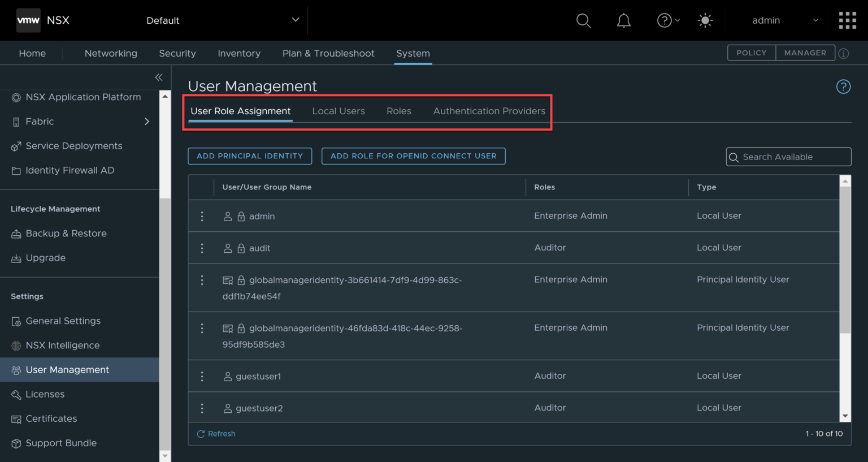Open global search with the magnifier icon

584,20
